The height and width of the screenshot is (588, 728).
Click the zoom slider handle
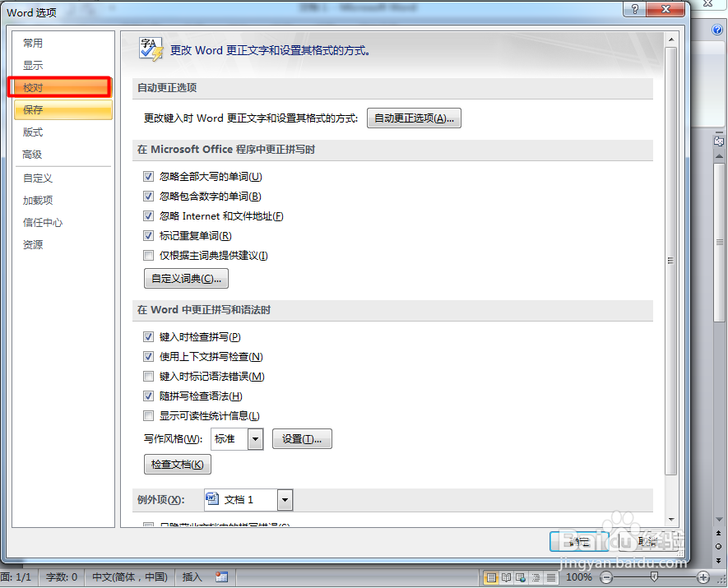[x=654, y=577]
